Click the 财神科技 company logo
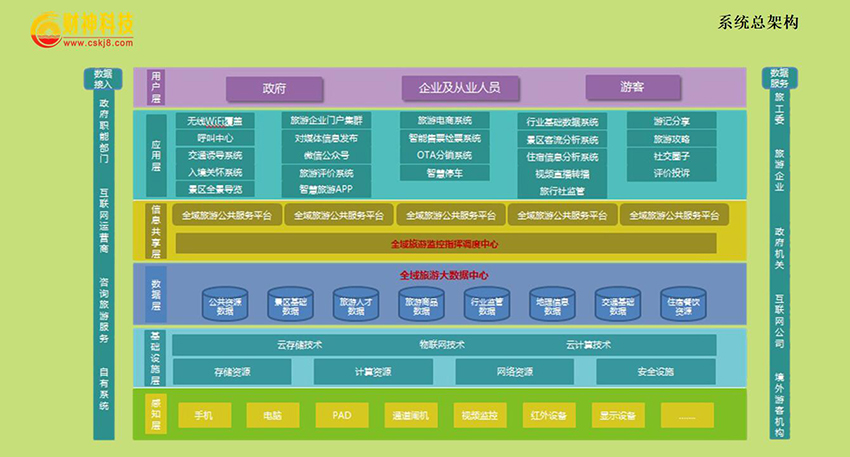 coord(82,29)
